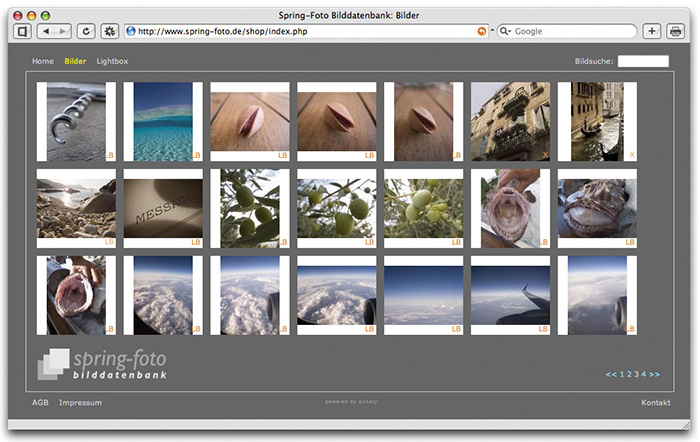
Task: Switch to the Lightbox tab
Action: 112,61
